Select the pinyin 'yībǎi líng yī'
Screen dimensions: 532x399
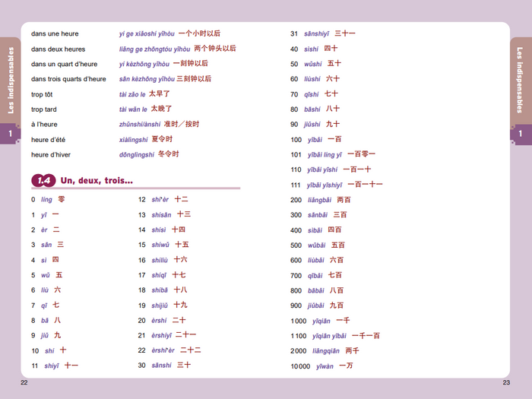[x=324, y=154]
